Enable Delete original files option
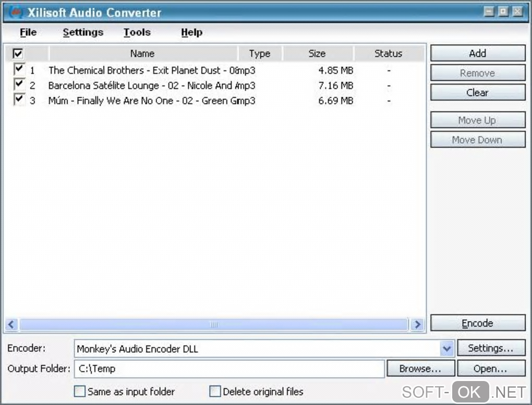 [x=215, y=391]
